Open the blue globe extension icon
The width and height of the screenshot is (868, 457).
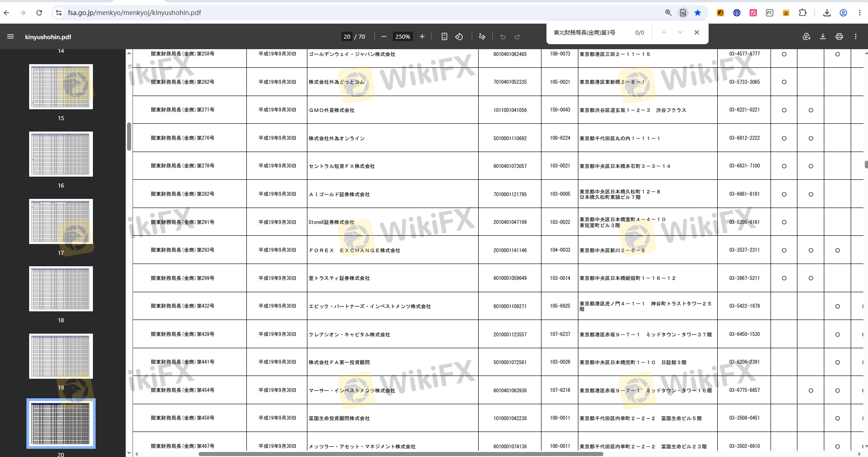point(737,13)
